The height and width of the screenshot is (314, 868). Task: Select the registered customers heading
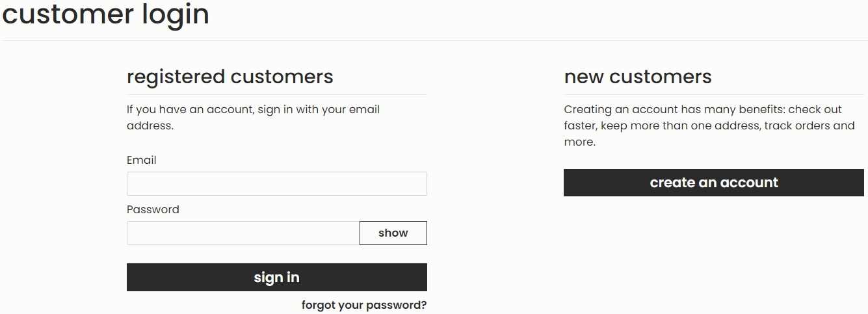click(x=230, y=77)
